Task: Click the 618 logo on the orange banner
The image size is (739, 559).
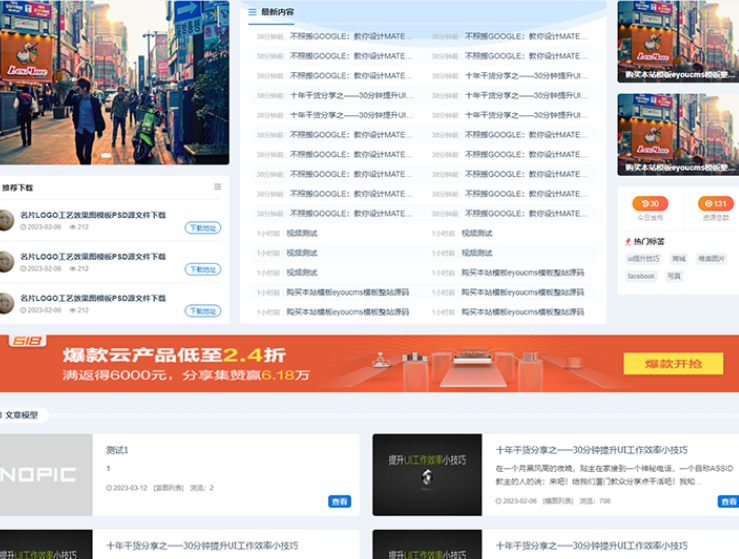Action: 27,341
